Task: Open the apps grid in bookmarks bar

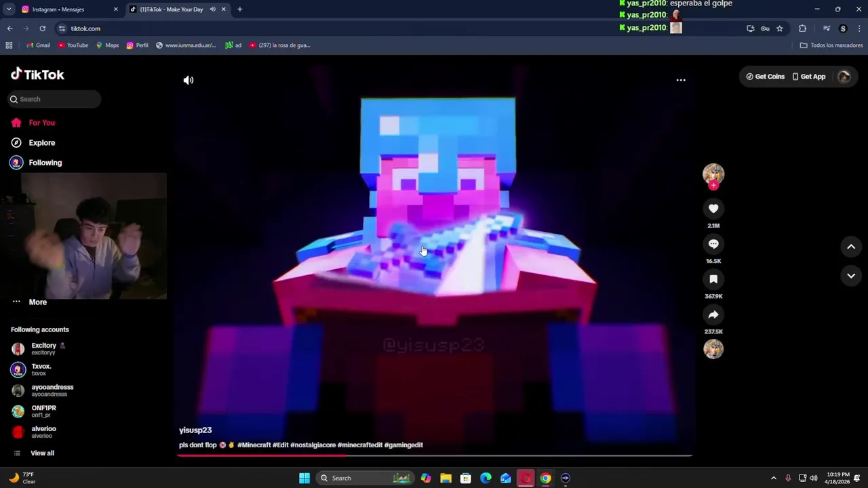Action: click(9, 45)
